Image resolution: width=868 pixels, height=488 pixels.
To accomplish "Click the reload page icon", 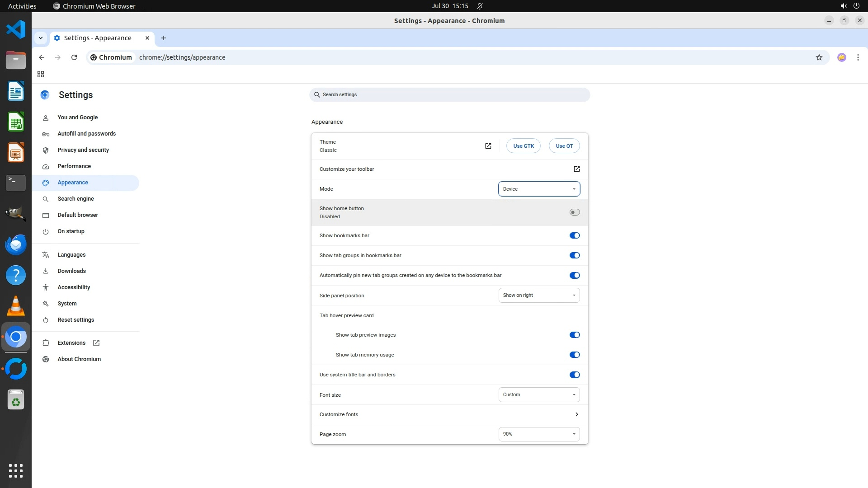I will [x=74, y=57].
